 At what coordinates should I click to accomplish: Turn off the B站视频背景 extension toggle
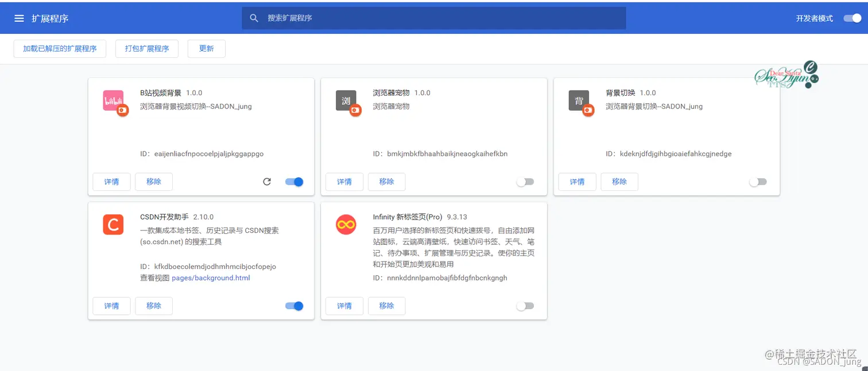coord(294,182)
